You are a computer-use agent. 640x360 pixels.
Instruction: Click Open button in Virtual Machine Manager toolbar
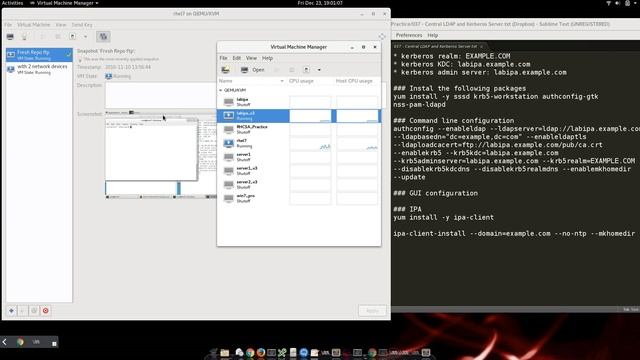[253, 70]
